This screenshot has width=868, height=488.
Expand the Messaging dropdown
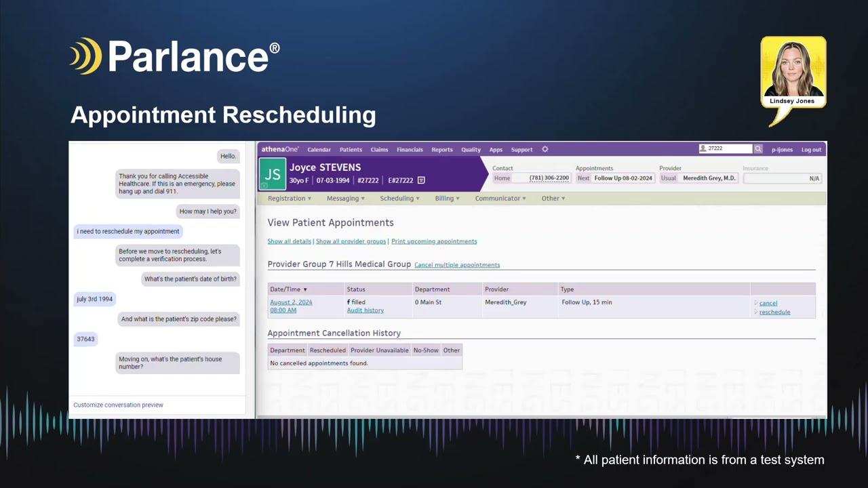coord(346,199)
